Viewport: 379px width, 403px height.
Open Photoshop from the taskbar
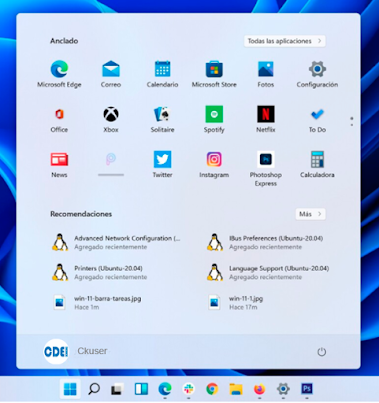(307, 389)
